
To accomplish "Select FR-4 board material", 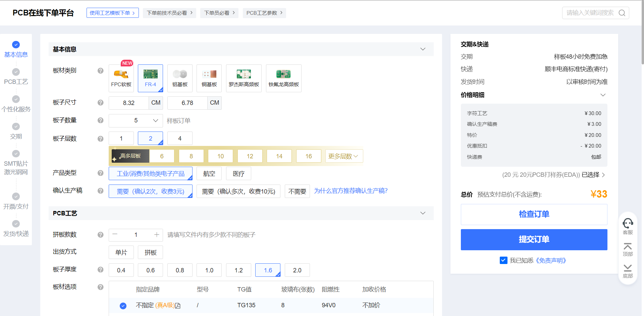I will pyautogui.click(x=150, y=78).
